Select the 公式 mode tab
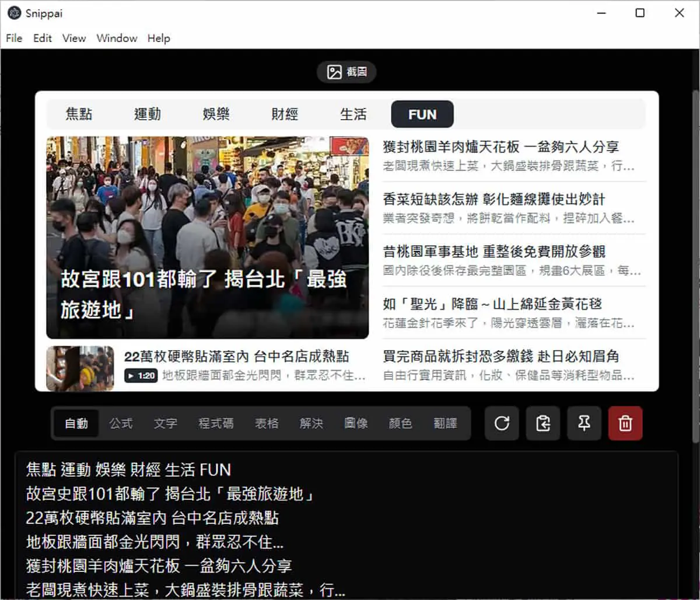Screen dimensions: 700x600 pos(121,423)
